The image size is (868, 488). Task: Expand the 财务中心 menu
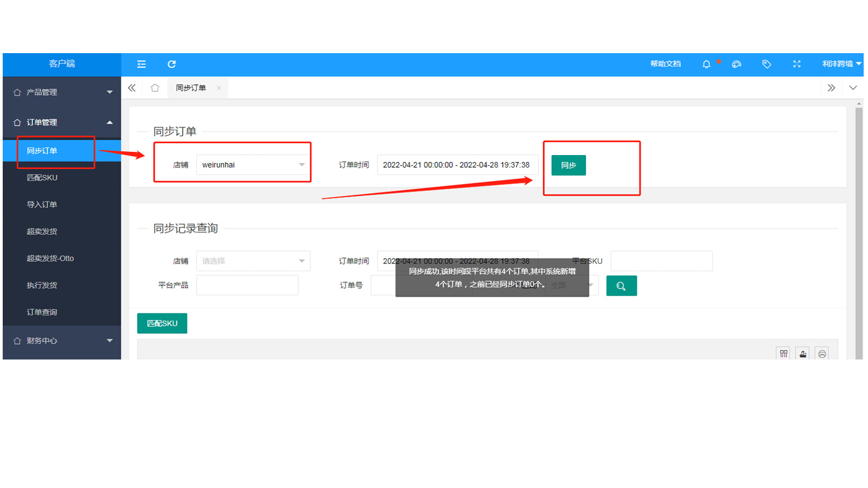62,341
